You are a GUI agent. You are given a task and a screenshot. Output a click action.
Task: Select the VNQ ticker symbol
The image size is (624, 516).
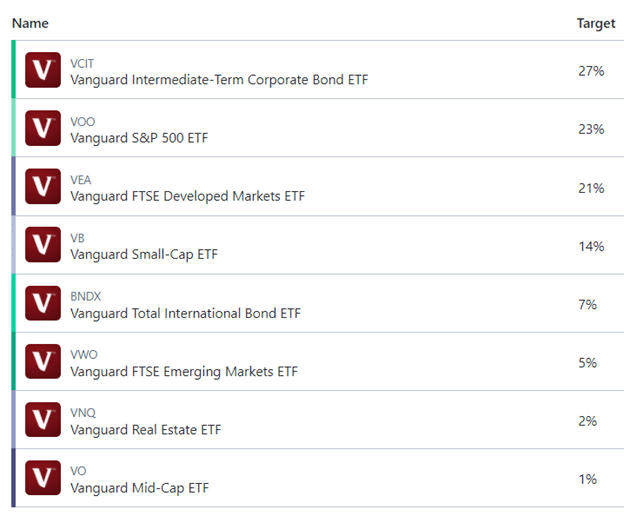click(x=83, y=413)
